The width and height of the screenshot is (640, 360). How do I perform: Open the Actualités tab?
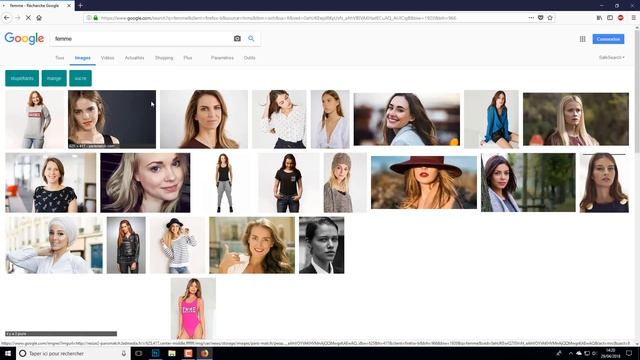pos(134,58)
